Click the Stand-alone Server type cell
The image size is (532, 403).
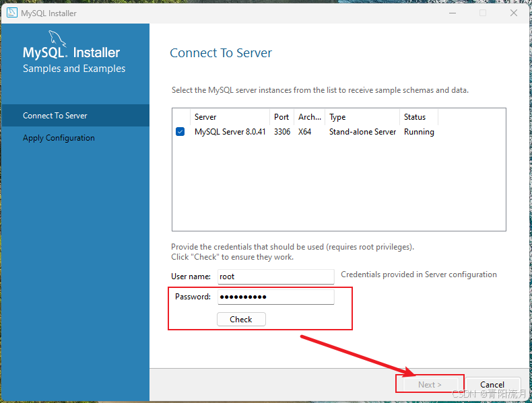pyautogui.click(x=362, y=131)
